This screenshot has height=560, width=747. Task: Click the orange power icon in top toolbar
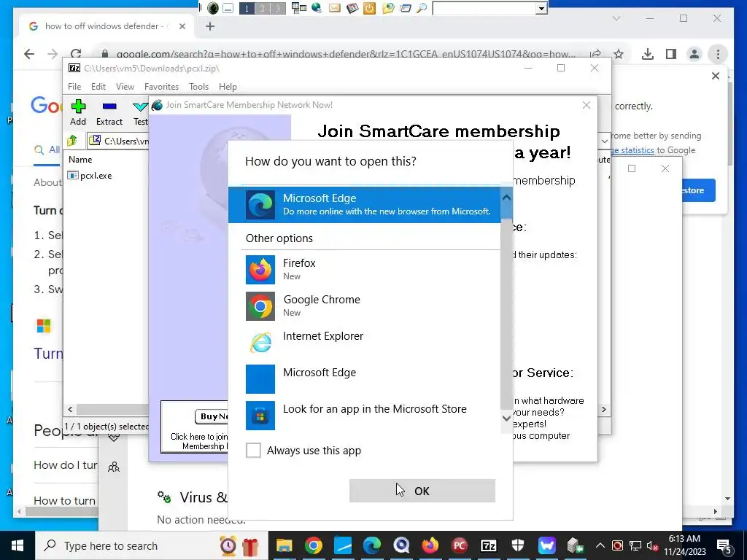tap(369, 8)
